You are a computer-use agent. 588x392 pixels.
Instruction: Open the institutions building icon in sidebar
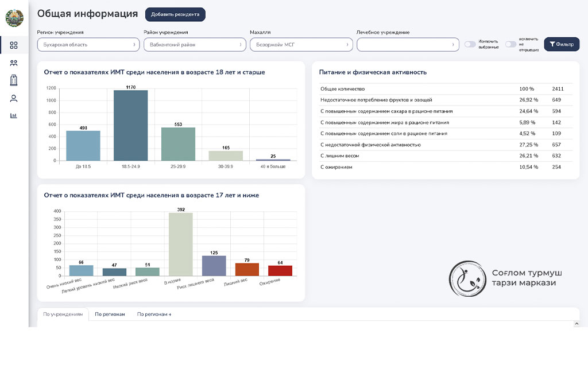tap(14, 80)
